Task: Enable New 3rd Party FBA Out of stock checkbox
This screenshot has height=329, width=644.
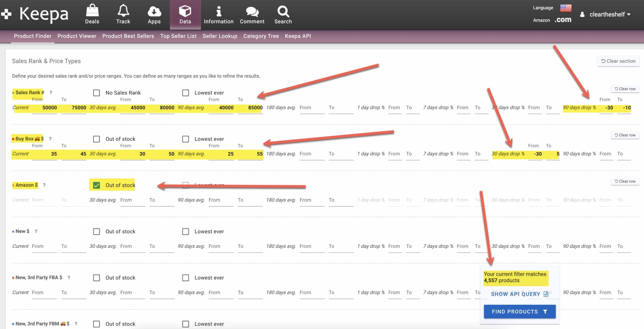Action: [x=96, y=278]
